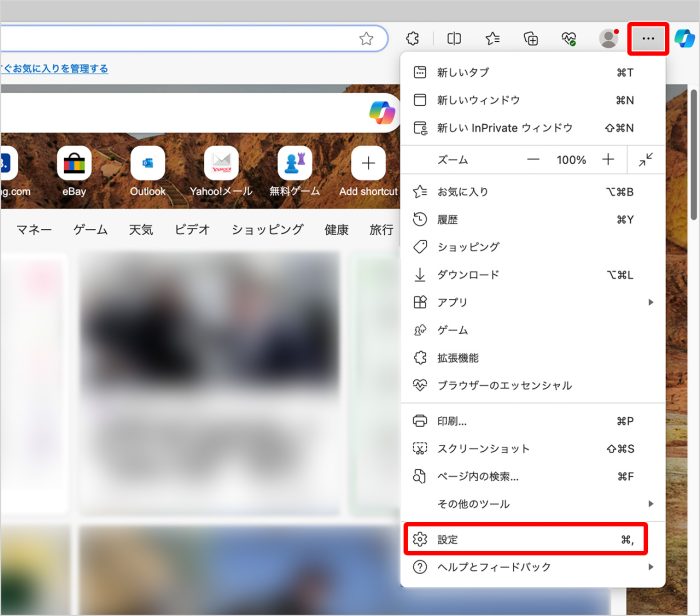Click the Settings and more three-dots button
This screenshot has width=700, height=616.
648,38
